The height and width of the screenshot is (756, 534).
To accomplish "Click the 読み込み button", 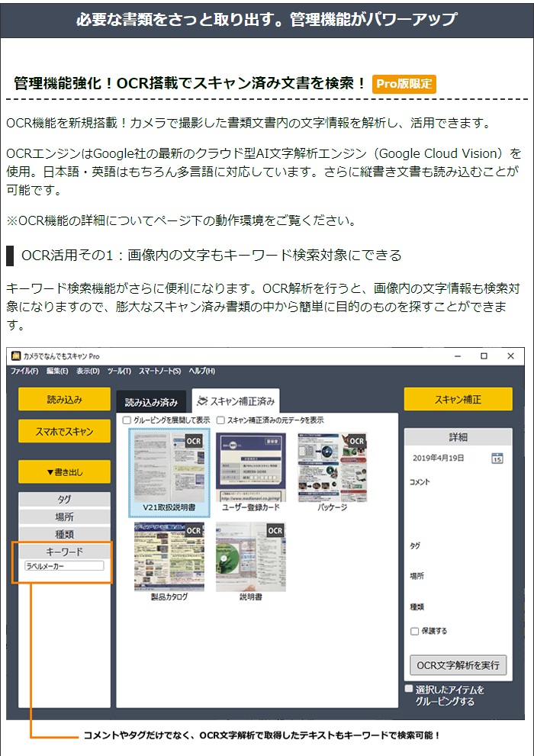I will point(64,399).
